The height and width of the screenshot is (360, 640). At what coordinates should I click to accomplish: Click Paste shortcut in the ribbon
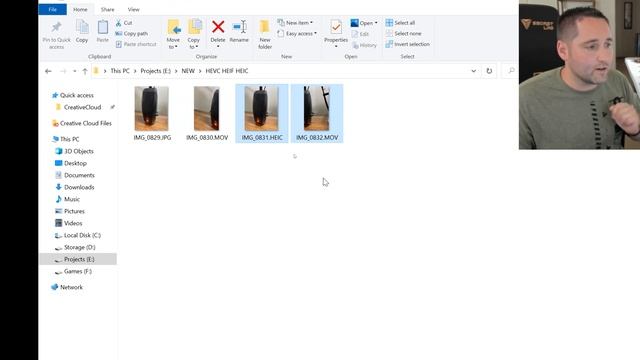tap(136, 44)
